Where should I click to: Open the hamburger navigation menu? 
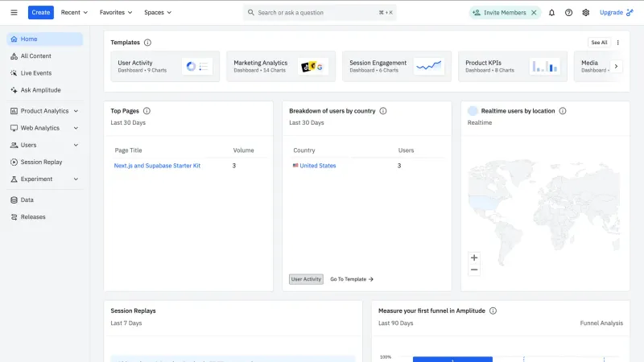coord(14,12)
